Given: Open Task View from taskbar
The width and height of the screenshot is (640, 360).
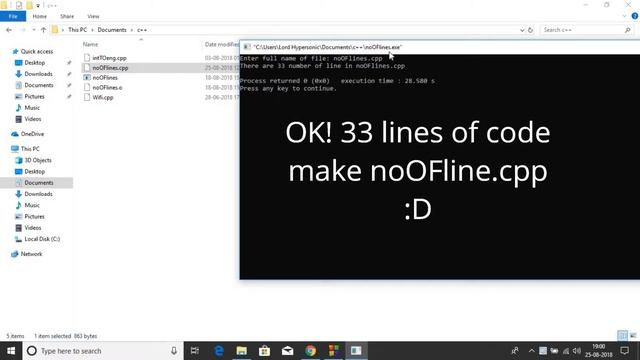Looking at the screenshot, I should pyautogui.click(x=195, y=351).
